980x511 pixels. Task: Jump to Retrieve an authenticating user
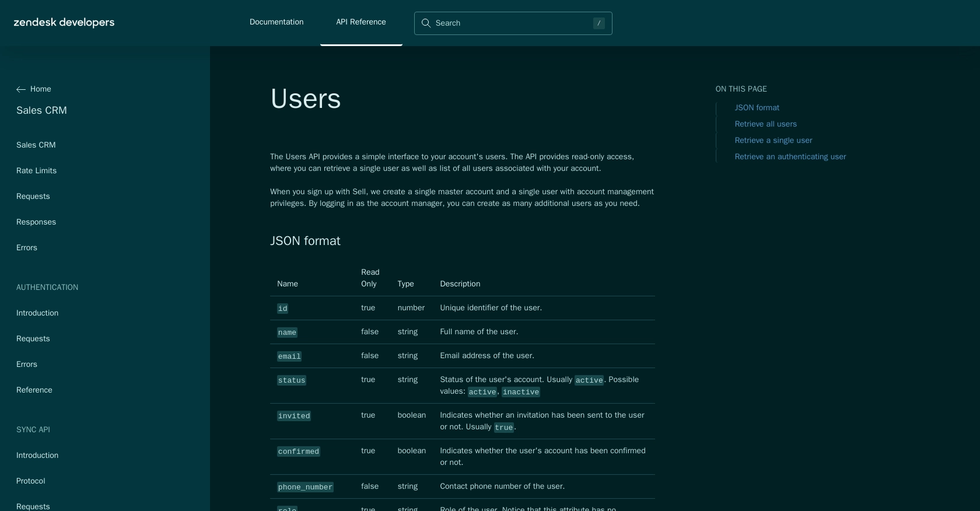[790, 157]
